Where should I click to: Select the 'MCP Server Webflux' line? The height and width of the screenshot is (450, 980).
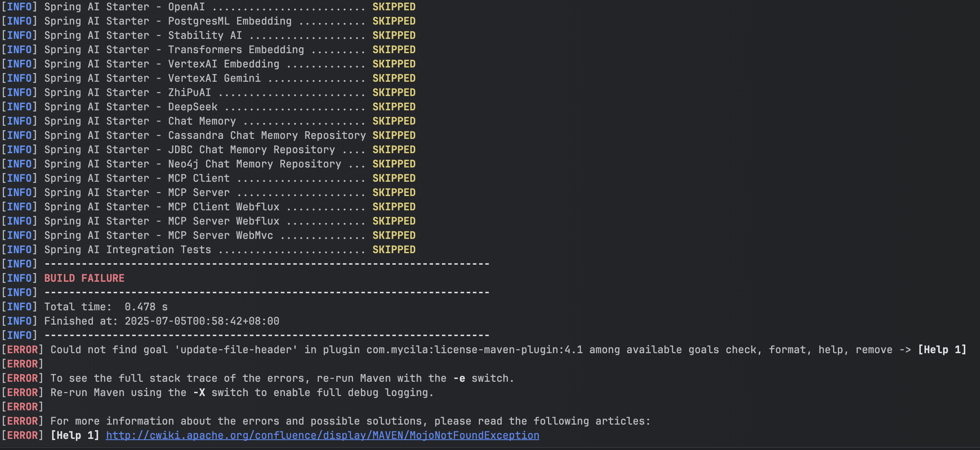click(208, 221)
